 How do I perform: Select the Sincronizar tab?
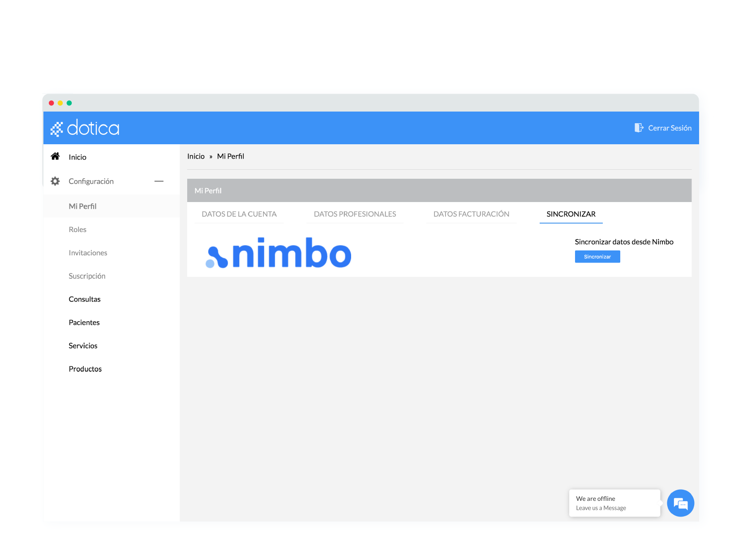[x=571, y=214]
